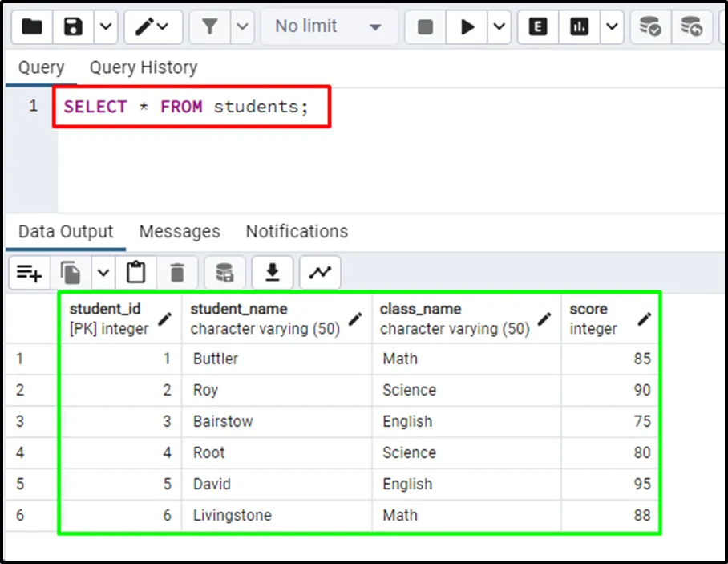The image size is (728, 564).
Task: Expand the Copy options dropdown arrow
Action: tap(103, 274)
